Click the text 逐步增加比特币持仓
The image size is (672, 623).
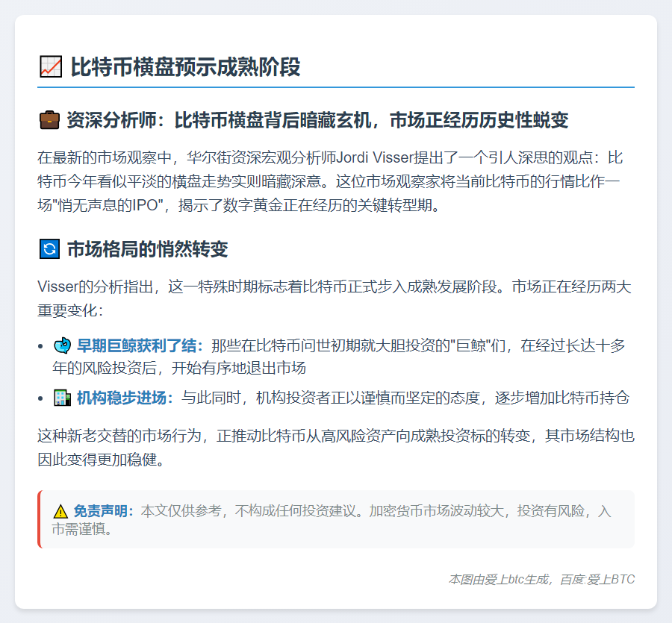tap(561, 398)
